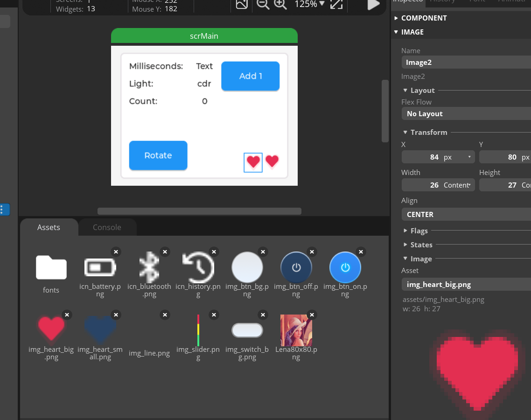The image size is (531, 420).
Task: Open the Flex Flow No Layout dropdown
Action: 466,114
